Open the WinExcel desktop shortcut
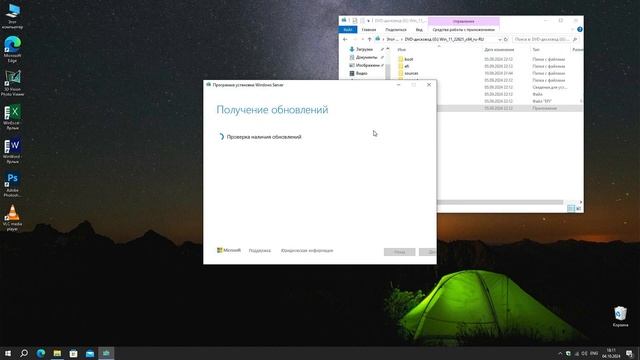Viewport: 640px width, 360px height. (x=12, y=117)
